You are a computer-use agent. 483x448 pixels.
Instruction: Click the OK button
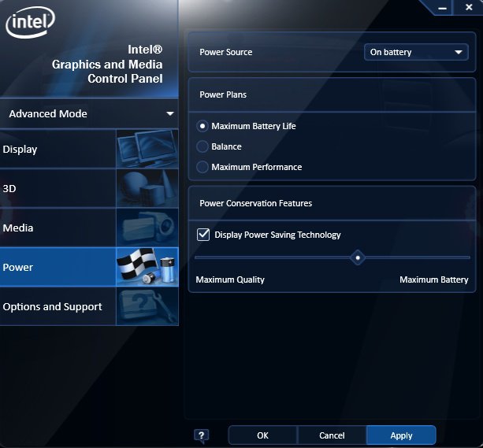pos(262,435)
